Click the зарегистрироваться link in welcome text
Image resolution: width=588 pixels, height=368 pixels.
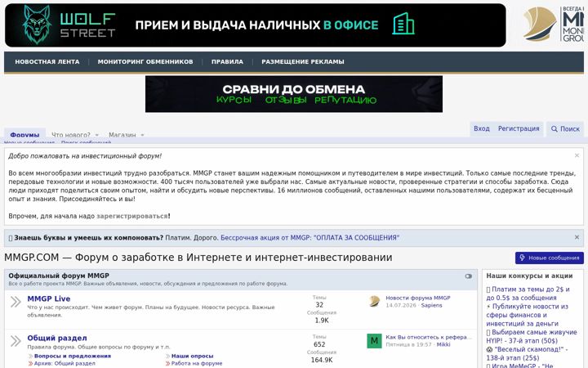(x=132, y=216)
